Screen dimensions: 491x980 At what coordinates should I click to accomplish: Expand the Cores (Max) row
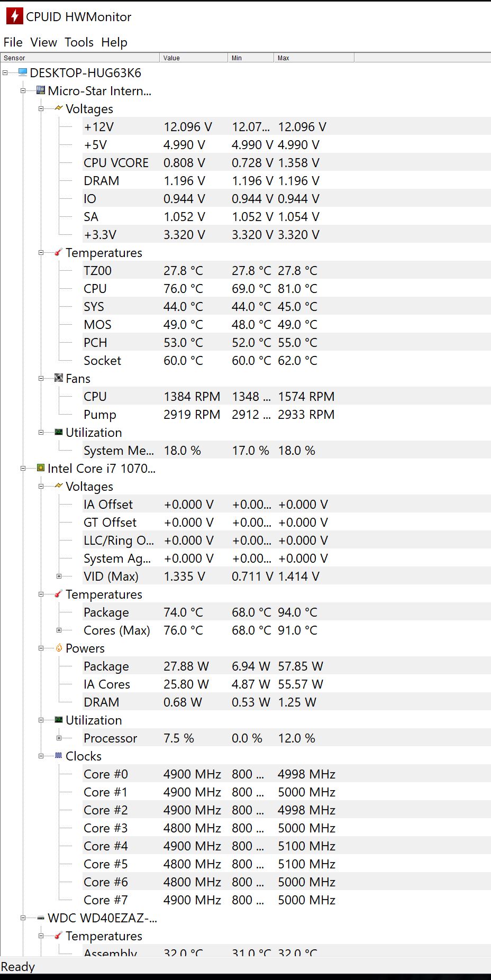pos(59,630)
